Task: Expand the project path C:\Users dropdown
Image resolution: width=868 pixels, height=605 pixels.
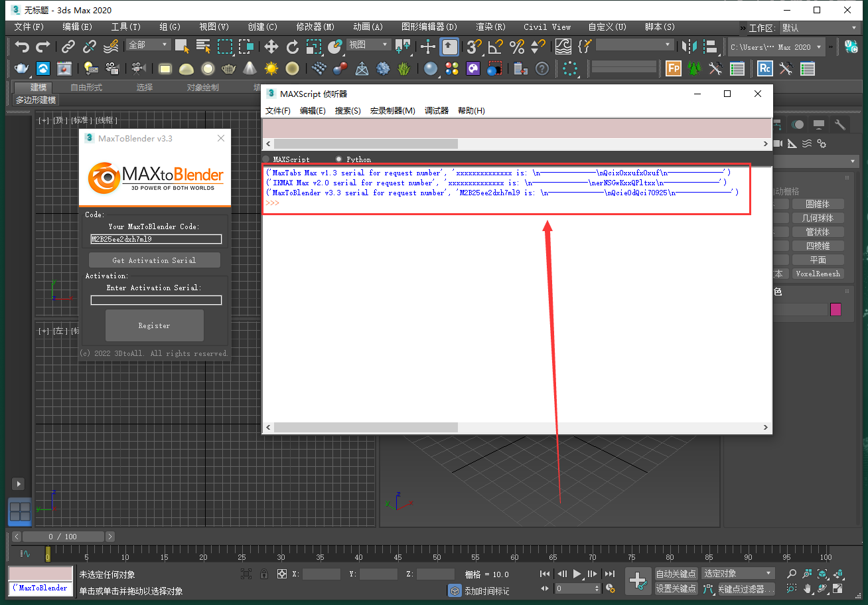Action: [x=776, y=47]
